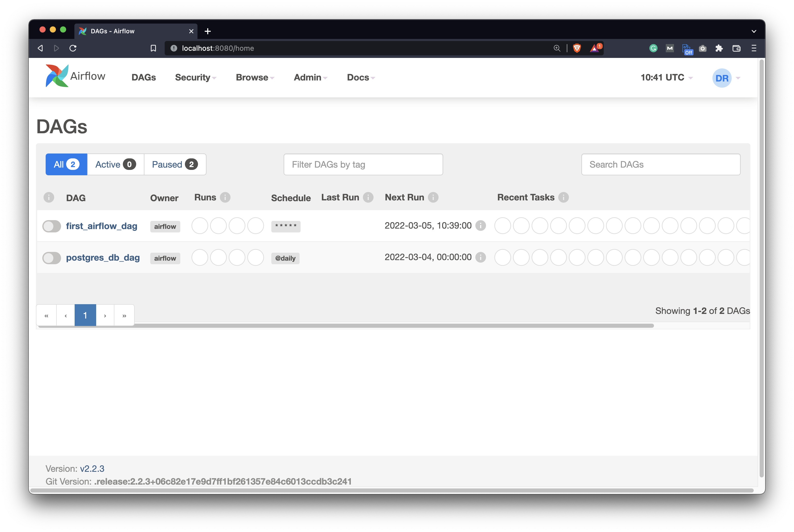Click the v2.2.3 version link
This screenshot has width=794, height=532.
92,468
